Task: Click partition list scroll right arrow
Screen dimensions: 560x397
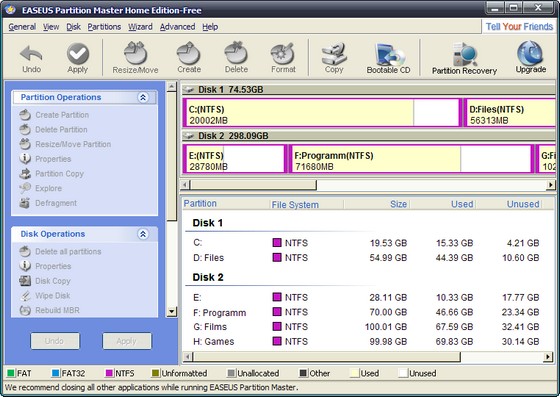Action: click(x=548, y=357)
